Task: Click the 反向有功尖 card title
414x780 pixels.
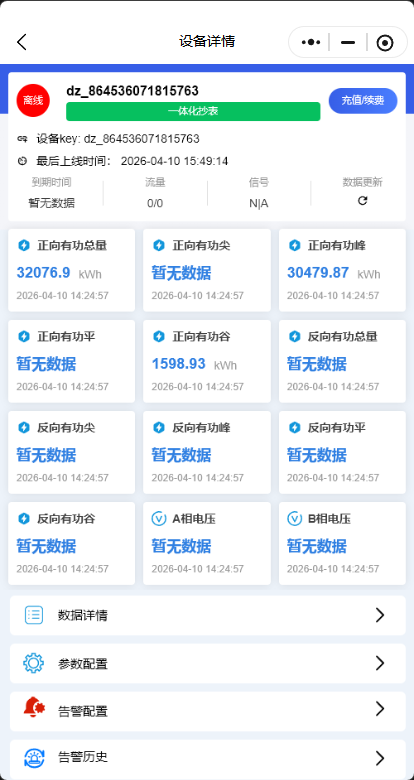Action: (x=66, y=428)
